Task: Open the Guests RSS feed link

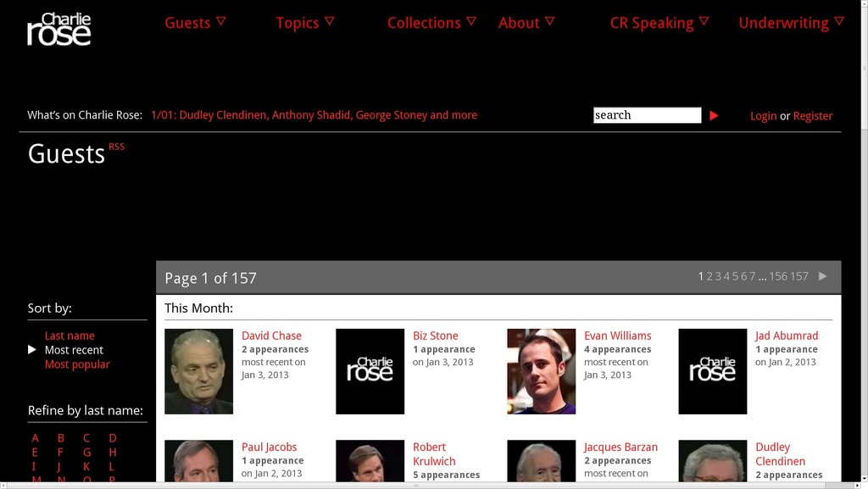Action: click(x=116, y=147)
